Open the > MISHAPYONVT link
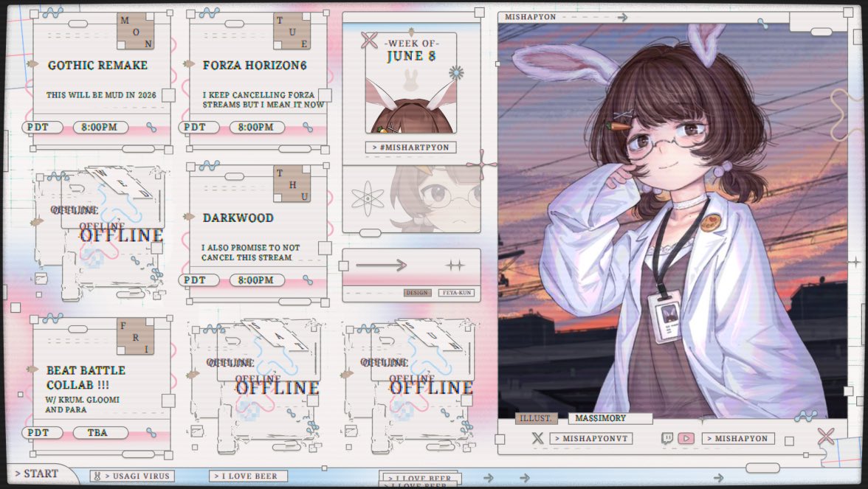Viewport: 868px width, 489px height. 591,438
